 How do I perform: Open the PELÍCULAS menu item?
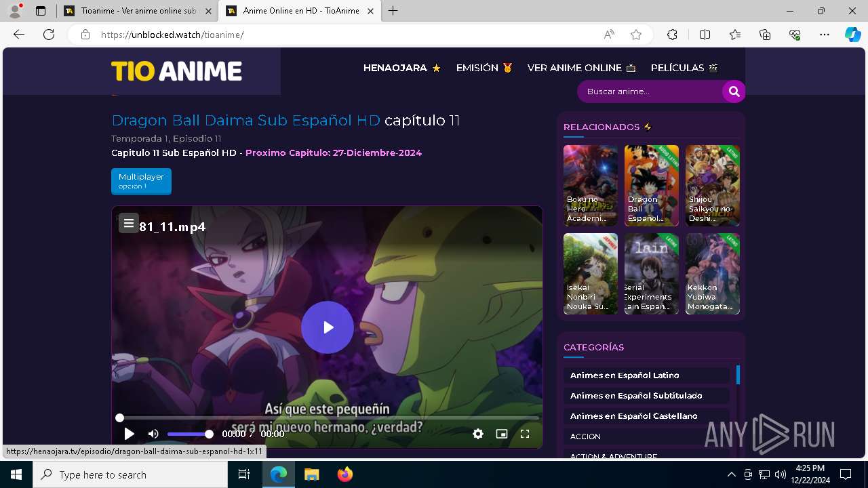point(684,68)
